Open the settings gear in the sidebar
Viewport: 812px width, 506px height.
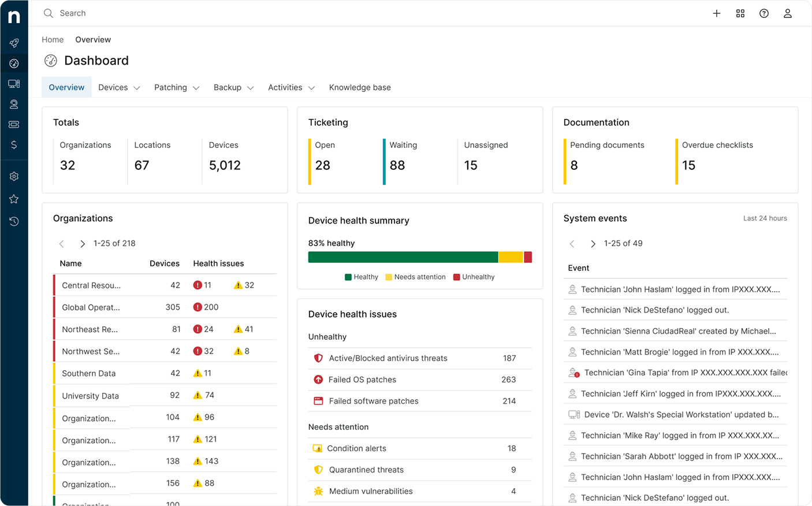[x=14, y=176]
